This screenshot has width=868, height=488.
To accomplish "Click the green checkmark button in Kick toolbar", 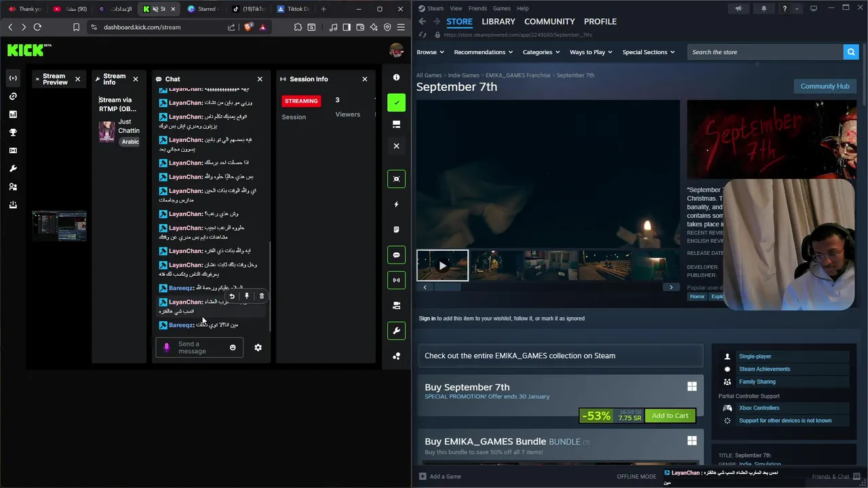I will 397,102.
